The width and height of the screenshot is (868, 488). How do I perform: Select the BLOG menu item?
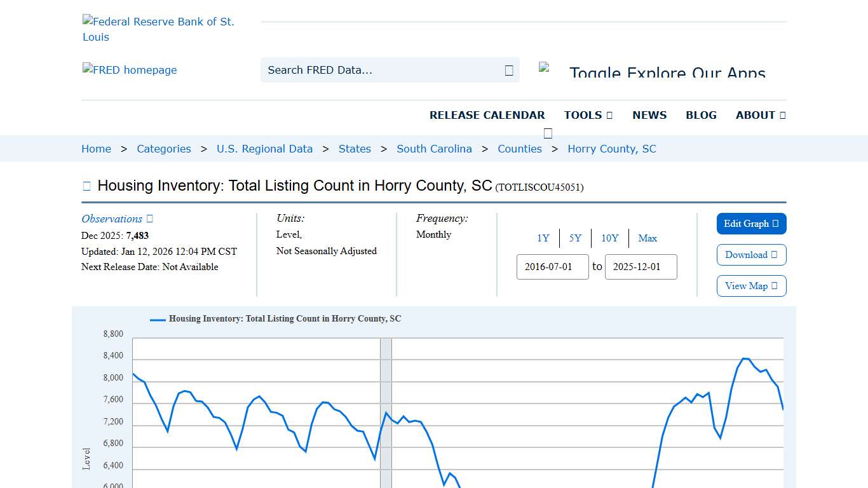point(701,115)
